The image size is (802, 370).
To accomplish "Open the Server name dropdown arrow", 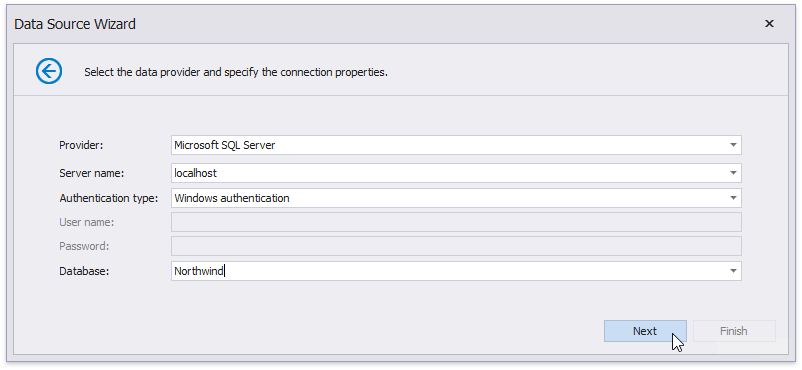I will click(x=733, y=173).
